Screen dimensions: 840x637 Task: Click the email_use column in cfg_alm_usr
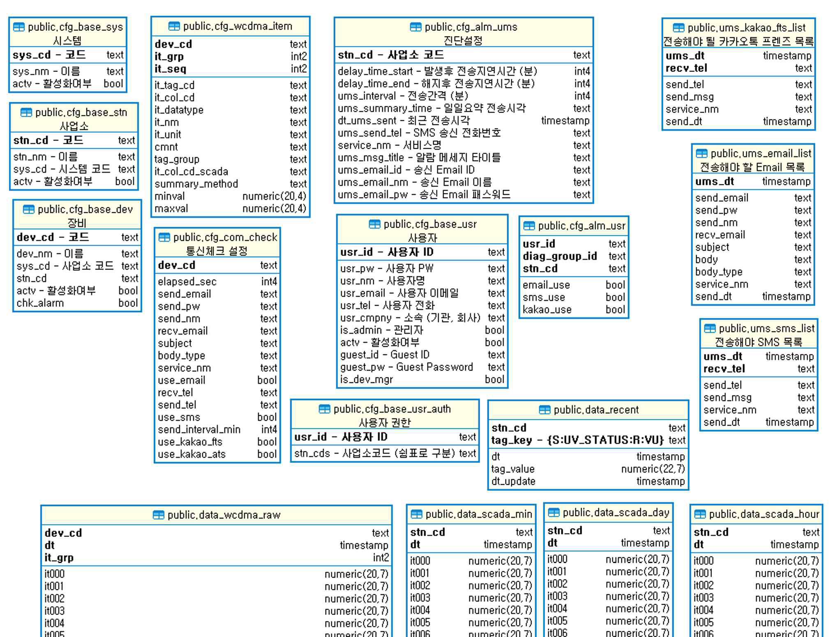pyautogui.click(x=574, y=285)
